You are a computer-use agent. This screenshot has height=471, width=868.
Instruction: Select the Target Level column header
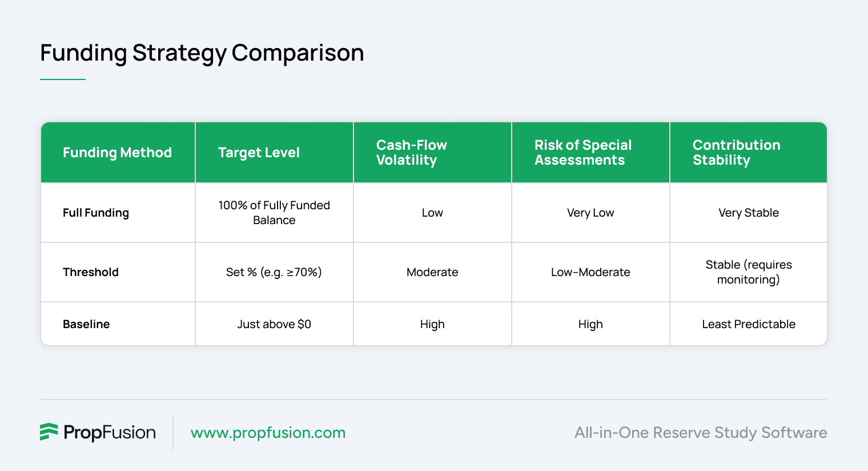point(259,153)
